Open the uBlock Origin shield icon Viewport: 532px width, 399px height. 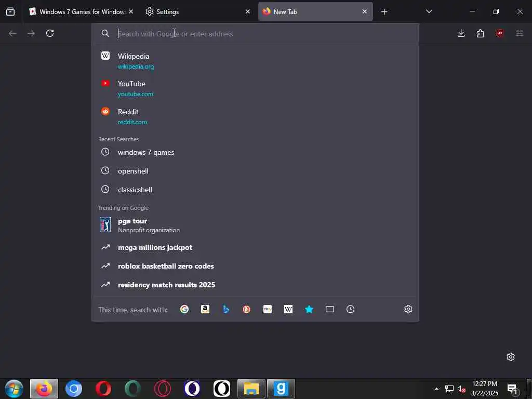point(499,33)
